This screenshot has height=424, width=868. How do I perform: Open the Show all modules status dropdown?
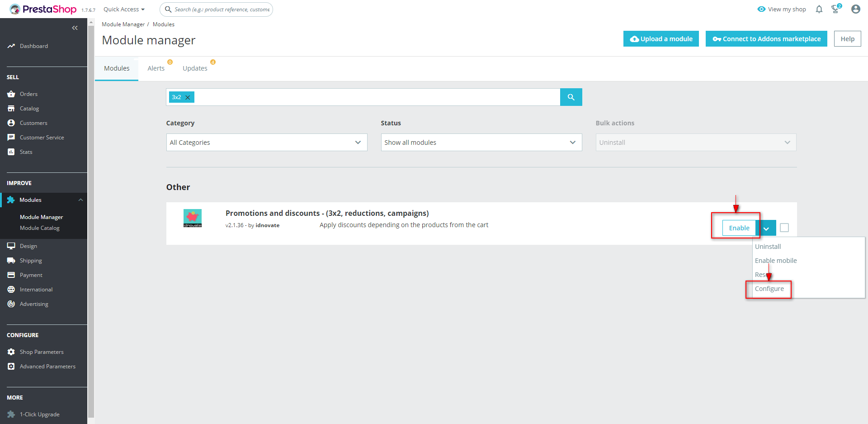(481, 143)
